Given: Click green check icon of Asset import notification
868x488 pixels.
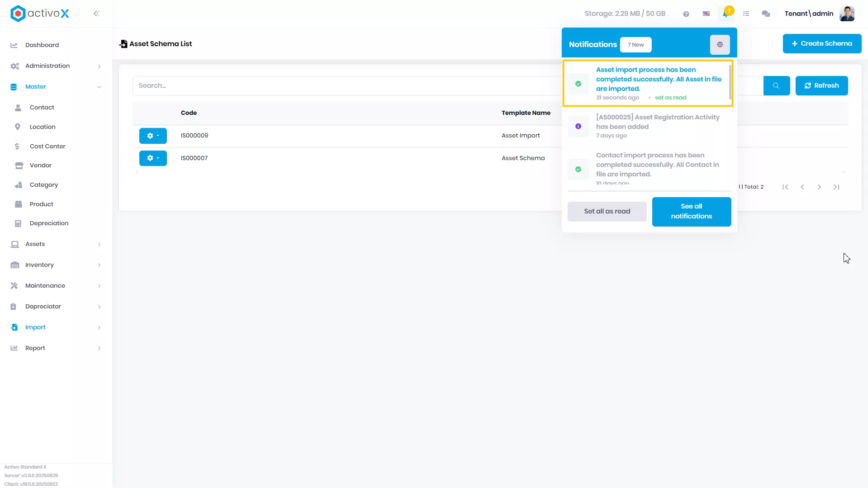Looking at the screenshot, I should 578,84.
